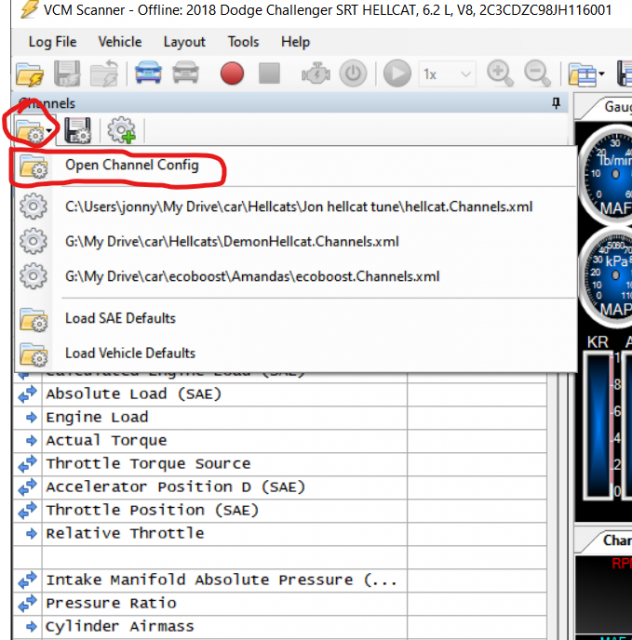632x640 pixels.
Task: Open the Vehicle menu
Action: [119, 42]
